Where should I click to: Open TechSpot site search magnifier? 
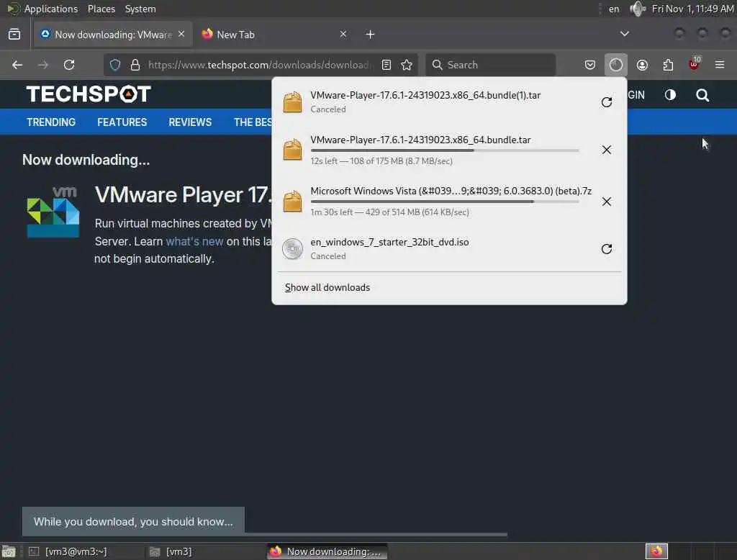click(702, 96)
